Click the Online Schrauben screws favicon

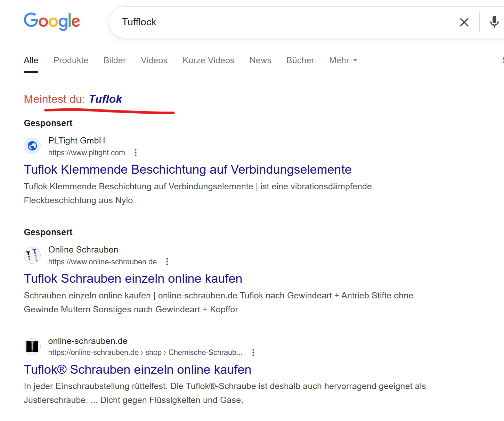pos(32,255)
